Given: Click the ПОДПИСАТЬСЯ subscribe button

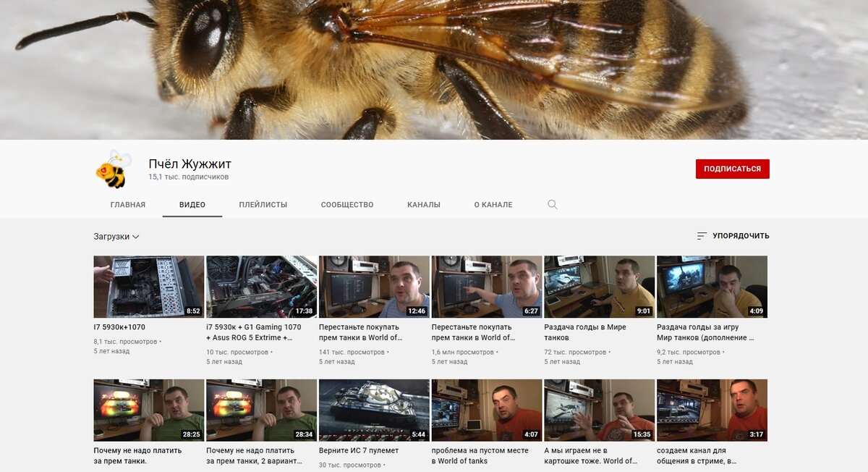Looking at the screenshot, I should click(732, 168).
